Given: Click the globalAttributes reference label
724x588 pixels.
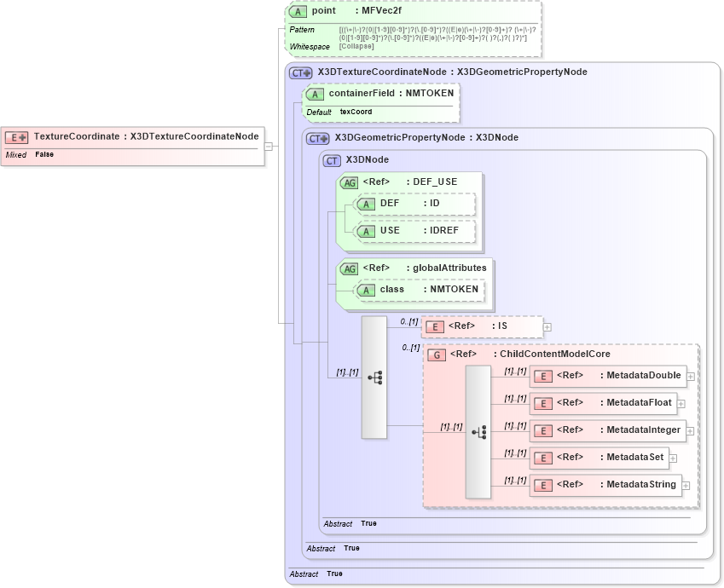Looking at the screenshot, I should pyautogui.click(x=449, y=268).
